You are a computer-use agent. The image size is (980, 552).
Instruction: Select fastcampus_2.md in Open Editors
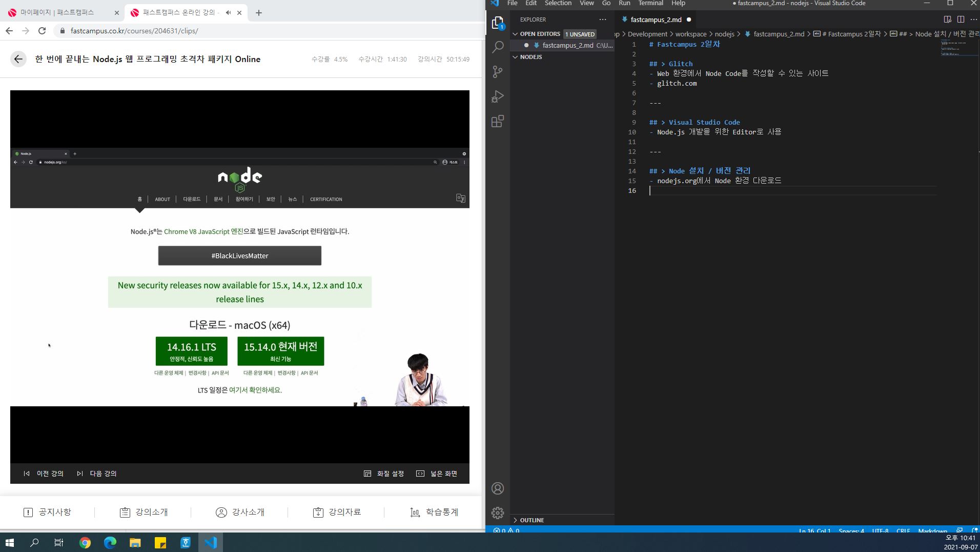pyautogui.click(x=567, y=45)
